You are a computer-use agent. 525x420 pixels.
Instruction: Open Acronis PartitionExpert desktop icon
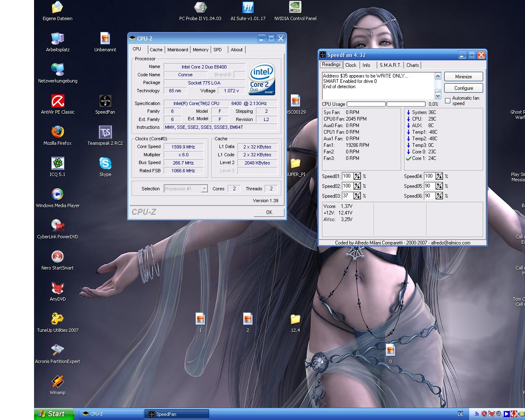coord(57,354)
